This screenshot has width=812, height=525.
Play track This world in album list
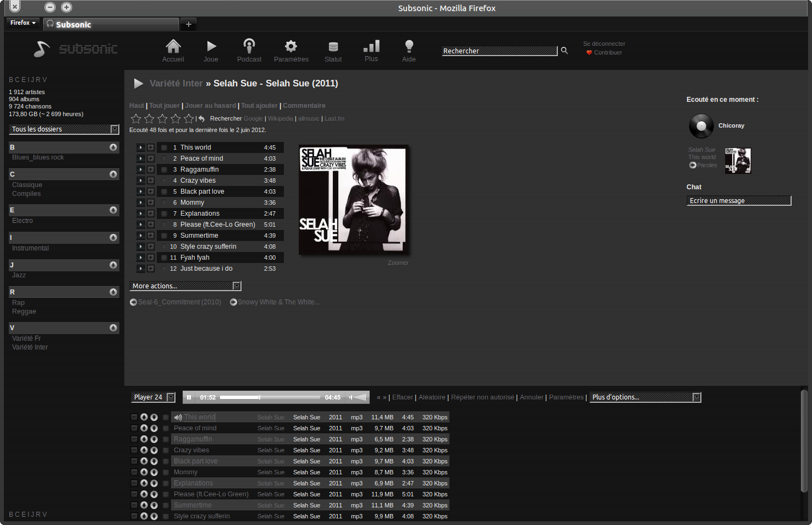point(141,147)
